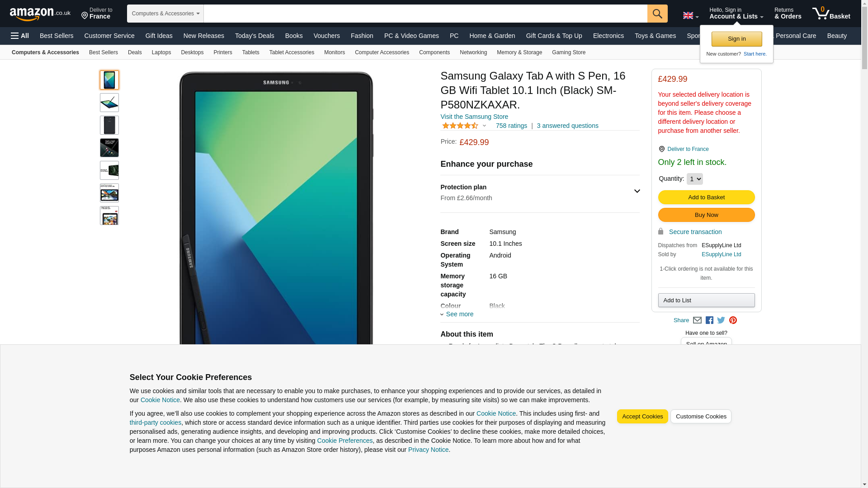Open the All hamburger menu

point(20,36)
